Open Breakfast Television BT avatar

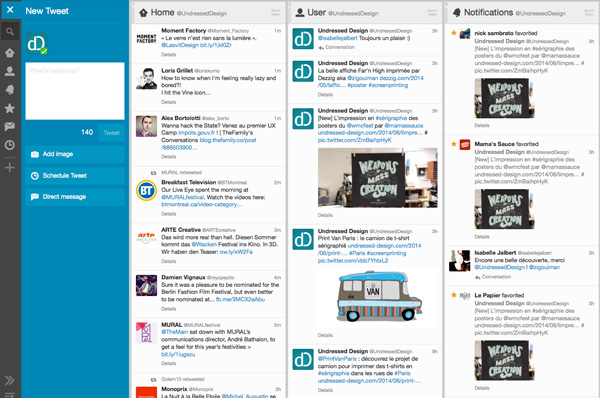(147, 190)
